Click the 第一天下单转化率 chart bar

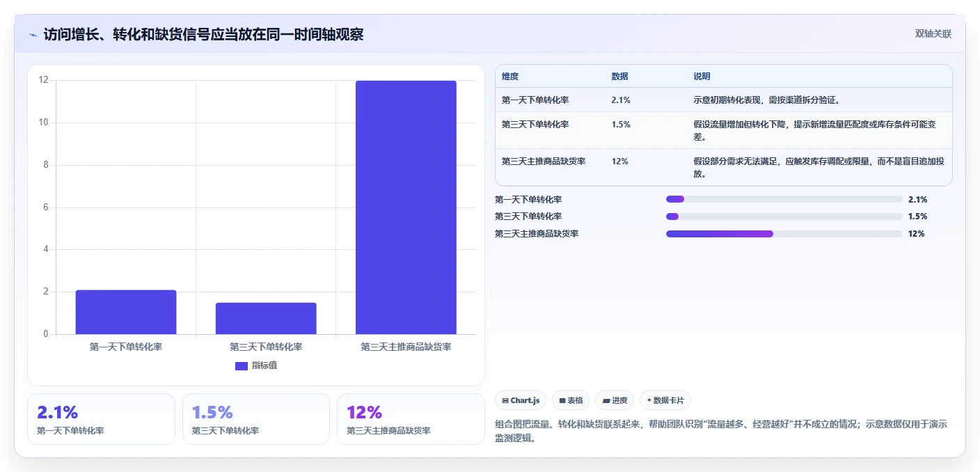(126, 312)
